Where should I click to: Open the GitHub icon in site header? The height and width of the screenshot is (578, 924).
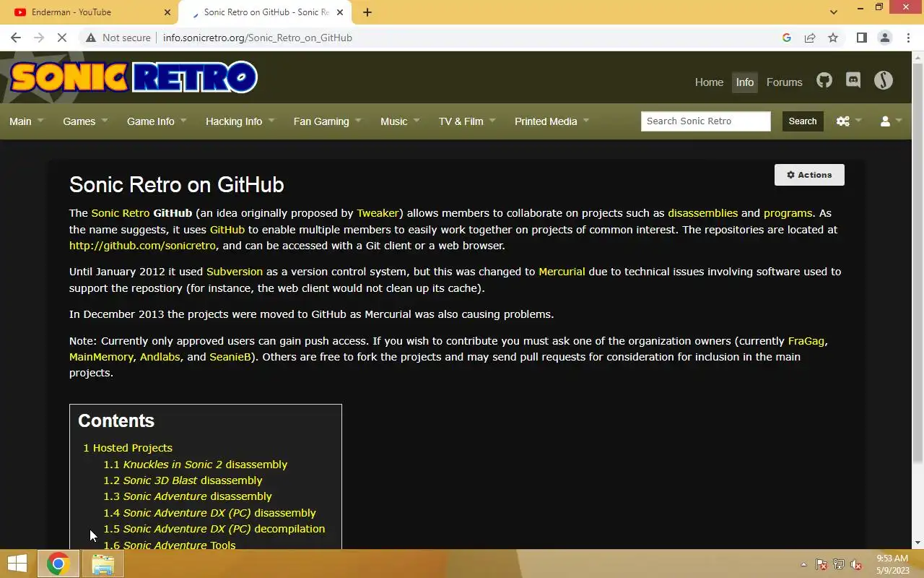824,81
